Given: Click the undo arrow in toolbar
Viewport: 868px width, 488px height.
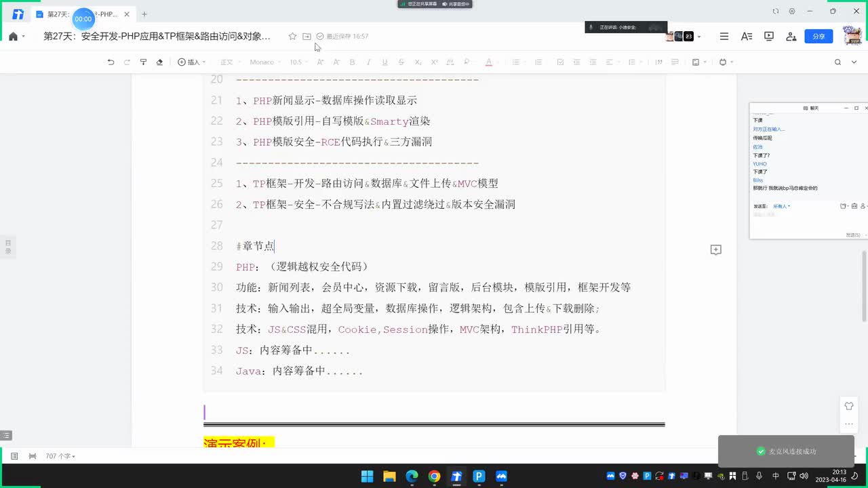Looking at the screenshot, I should [x=111, y=62].
